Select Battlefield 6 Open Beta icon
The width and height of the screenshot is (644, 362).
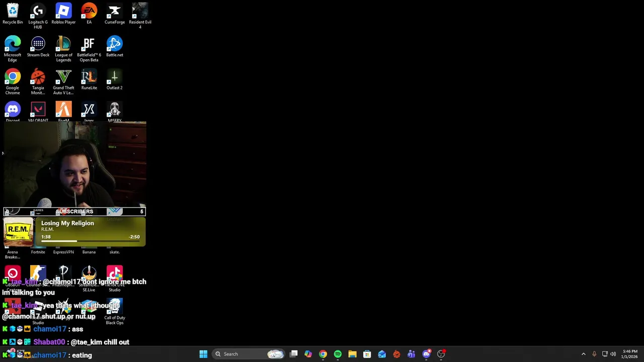(x=89, y=49)
